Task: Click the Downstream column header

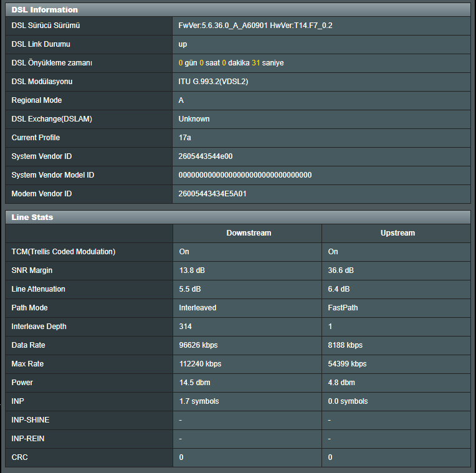Action: point(249,233)
